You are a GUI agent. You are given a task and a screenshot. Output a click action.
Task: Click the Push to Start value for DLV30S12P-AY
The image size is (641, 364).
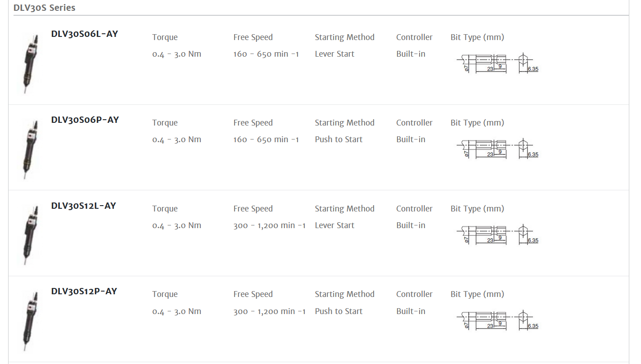click(x=339, y=311)
